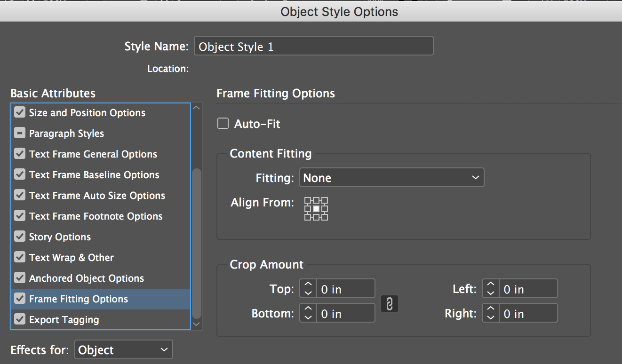Click the Style Name text field
Screen dimensions: 622x364
(313, 47)
